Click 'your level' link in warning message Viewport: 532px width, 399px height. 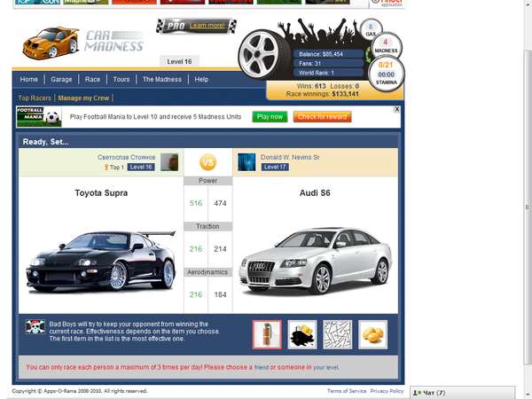(325, 367)
